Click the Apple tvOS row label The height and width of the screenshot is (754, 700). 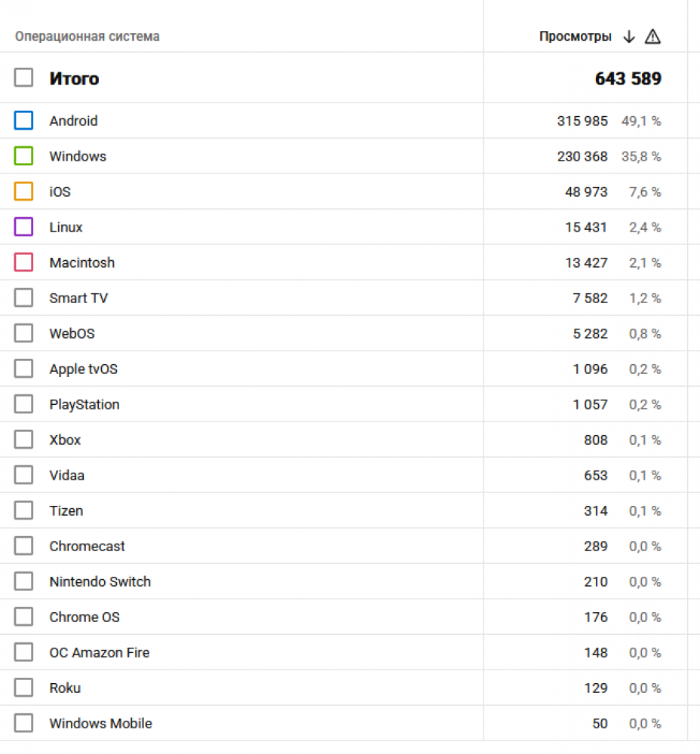click(84, 369)
